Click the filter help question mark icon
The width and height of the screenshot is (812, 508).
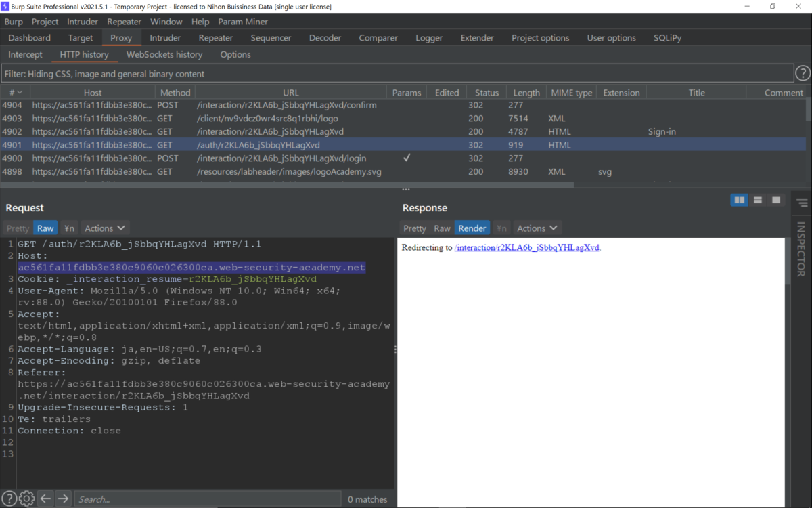[x=803, y=73]
